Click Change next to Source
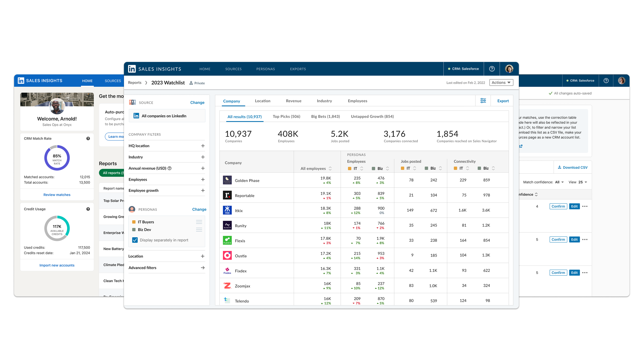This screenshot has width=644, height=362. coord(197,102)
